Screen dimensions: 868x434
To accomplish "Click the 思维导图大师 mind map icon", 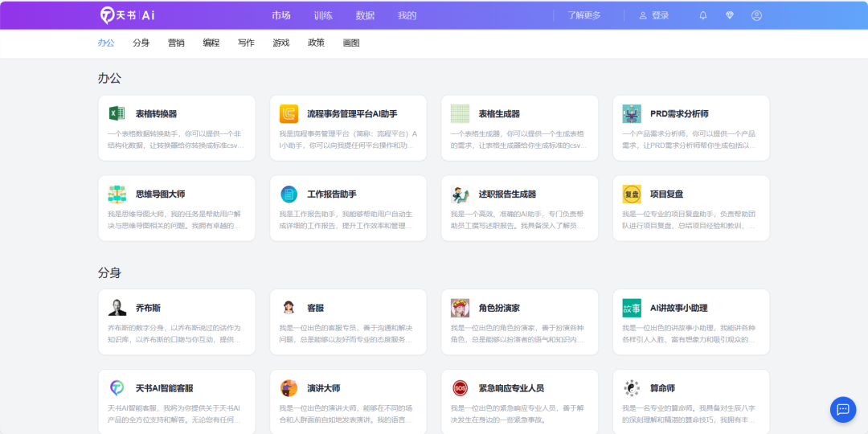I will pos(117,194).
